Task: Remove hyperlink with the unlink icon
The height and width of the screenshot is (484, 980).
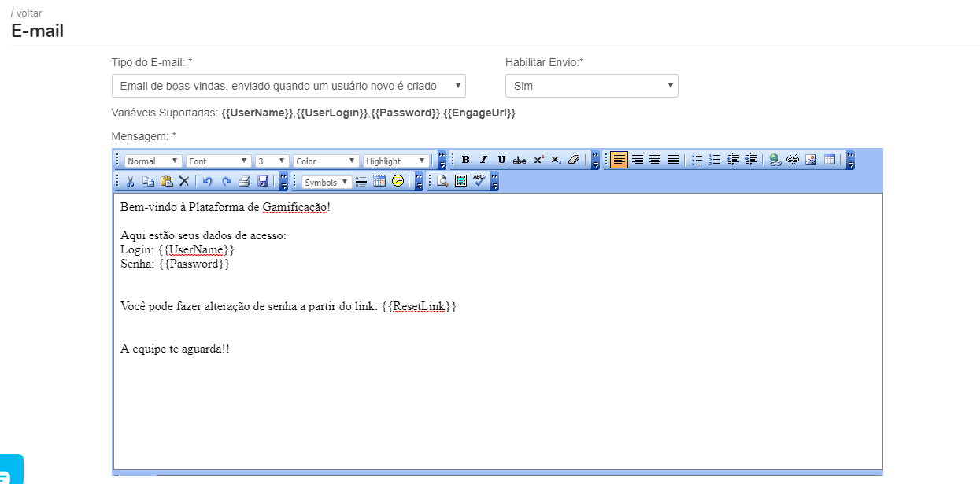Action: tap(793, 160)
